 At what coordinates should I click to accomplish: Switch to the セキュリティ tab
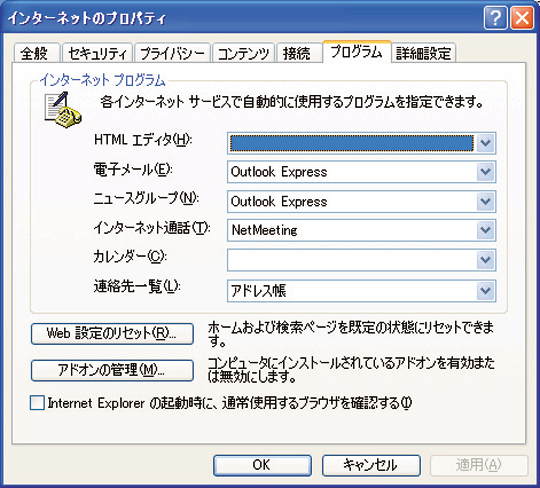coord(97,53)
